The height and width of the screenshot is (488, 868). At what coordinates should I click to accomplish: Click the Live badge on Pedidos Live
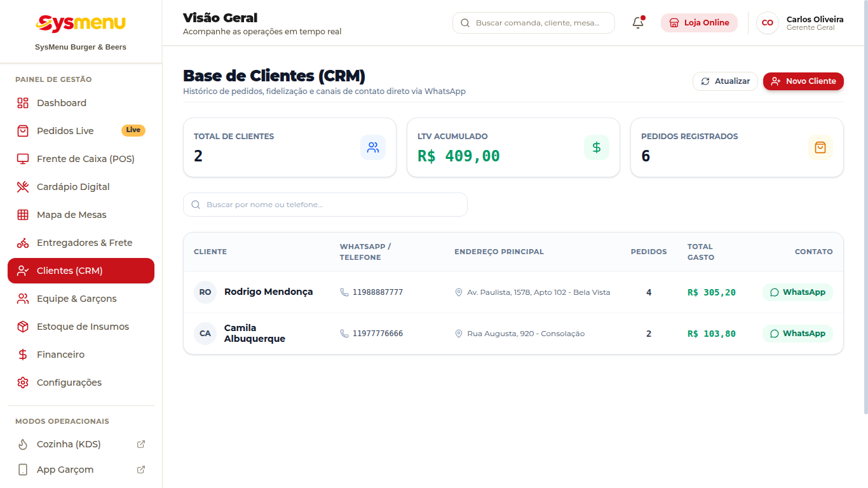pyautogui.click(x=133, y=130)
